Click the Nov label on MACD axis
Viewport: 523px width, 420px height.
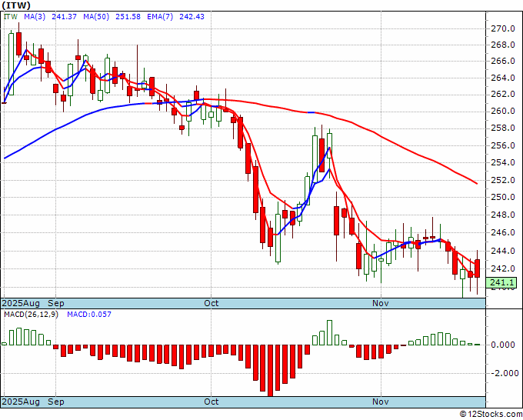[x=381, y=402]
